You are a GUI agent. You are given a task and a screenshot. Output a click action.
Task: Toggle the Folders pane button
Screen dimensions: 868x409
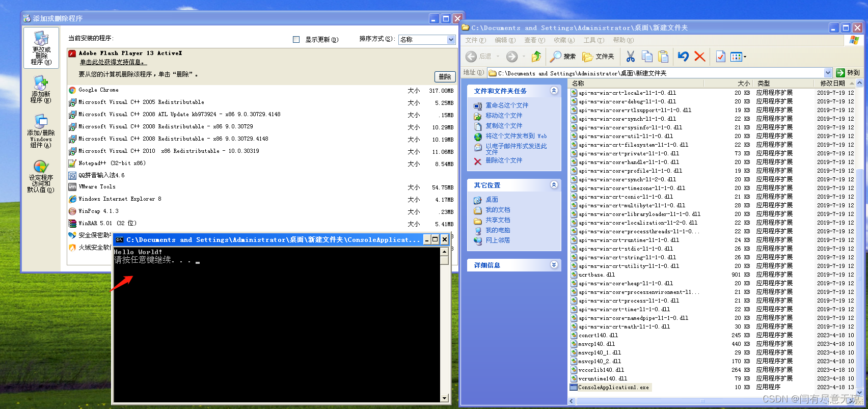[598, 57]
